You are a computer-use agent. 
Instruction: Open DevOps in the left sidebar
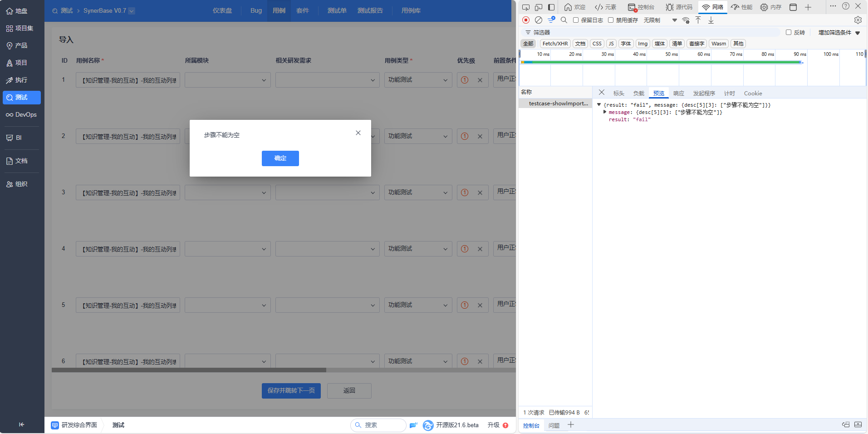pos(22,114)
